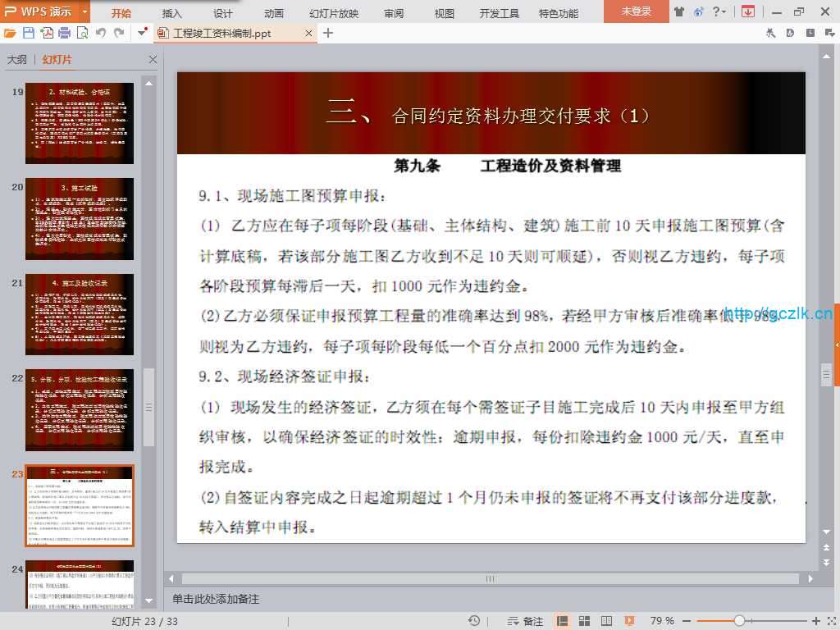Open the skin (shirt) icon in title bar
Image resolution: width=840 pixels, height=630 pixels.
679,11
